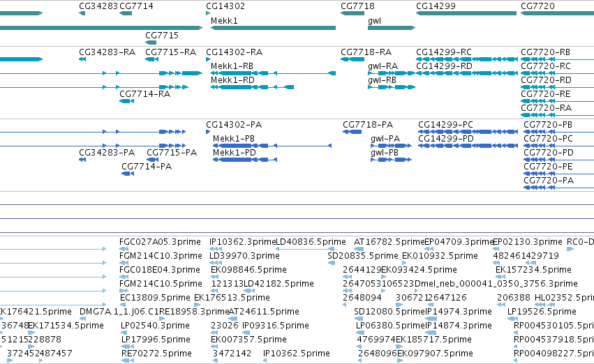Open the FGC027A05.3prime EST label
Viewport: 594px width, 364px height.
(x=160, y=242)
